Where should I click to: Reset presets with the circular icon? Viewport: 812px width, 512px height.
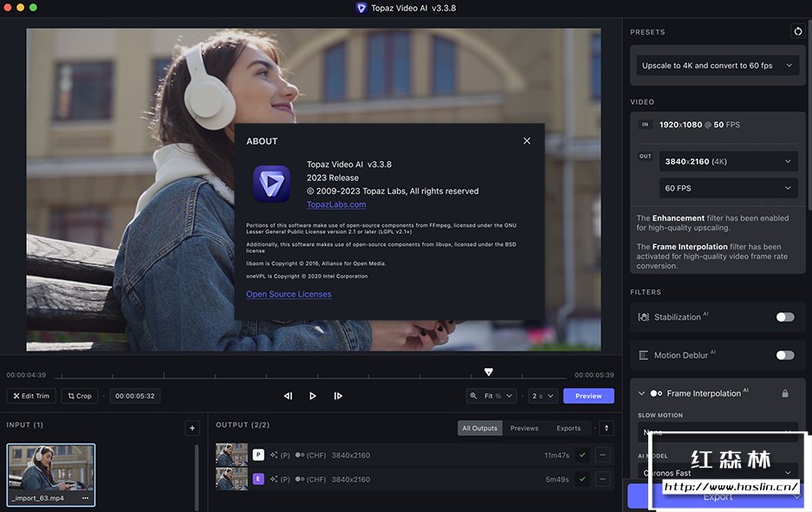[x=797, y=31]
